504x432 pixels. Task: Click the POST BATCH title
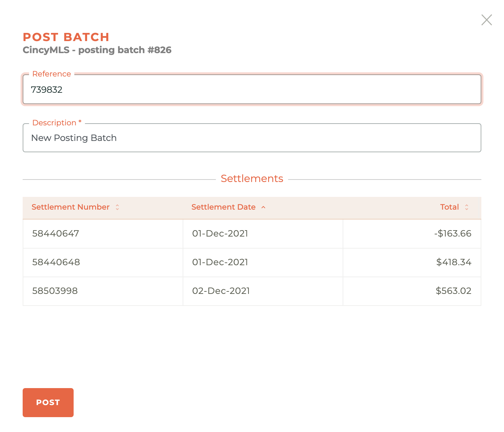(x=66, y=37)
